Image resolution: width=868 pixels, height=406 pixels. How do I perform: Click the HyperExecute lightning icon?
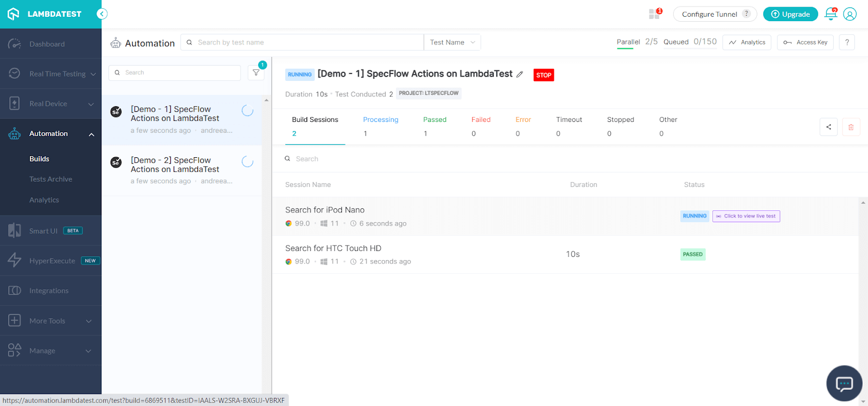click(15, 261)
